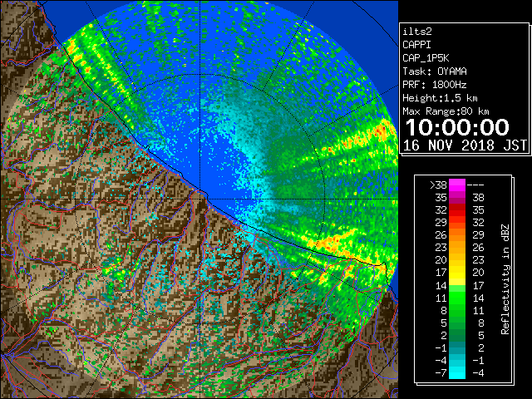Click the radar site at the crosshair center
Image resolution: width=532 pixels, height=399 pixels.
[200, 199]
